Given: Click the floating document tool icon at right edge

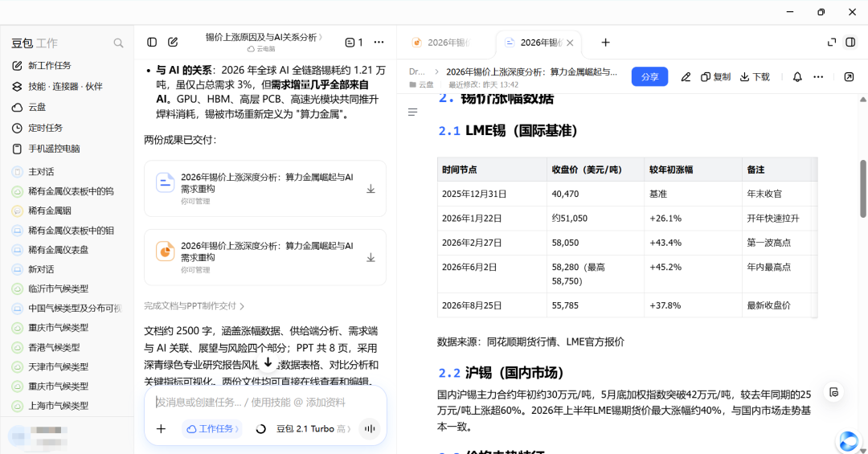Looking at the screenshot, I should [x=833, y=393].
